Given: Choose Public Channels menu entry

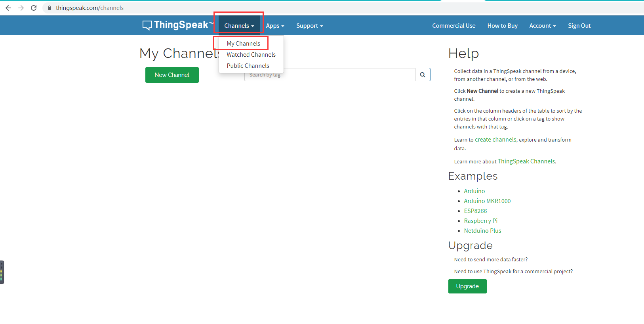Looking at the screenshot, I should pyautogui.click(x=248, y=66).
